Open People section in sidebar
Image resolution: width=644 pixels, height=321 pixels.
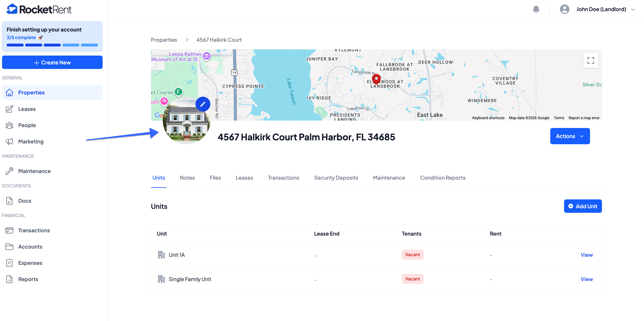click(27, 125)
